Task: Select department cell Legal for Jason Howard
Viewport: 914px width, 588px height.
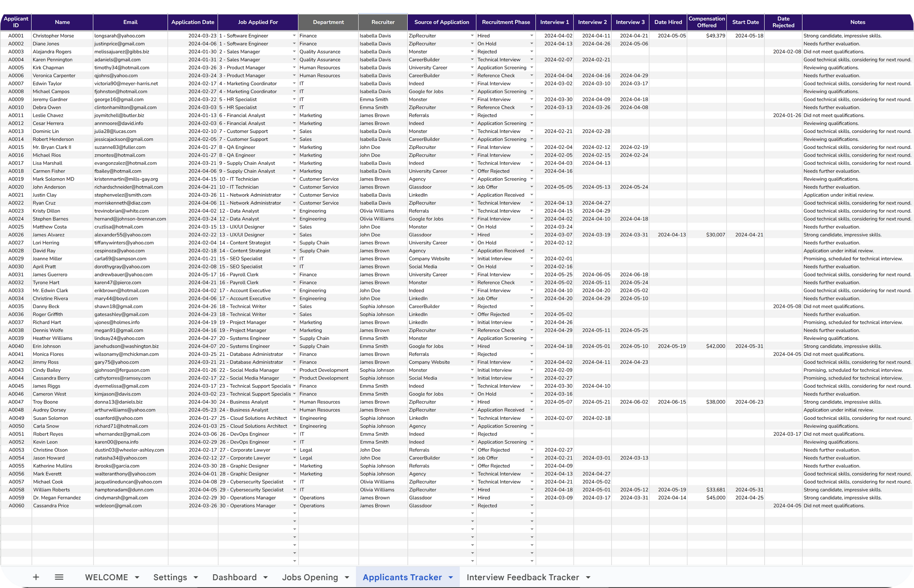Action: click(x=329, y=458)
